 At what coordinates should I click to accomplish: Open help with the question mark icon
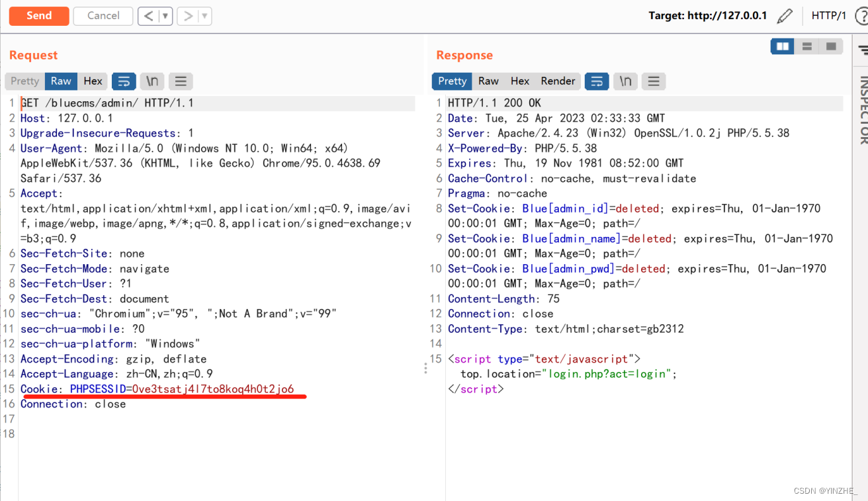861,16
